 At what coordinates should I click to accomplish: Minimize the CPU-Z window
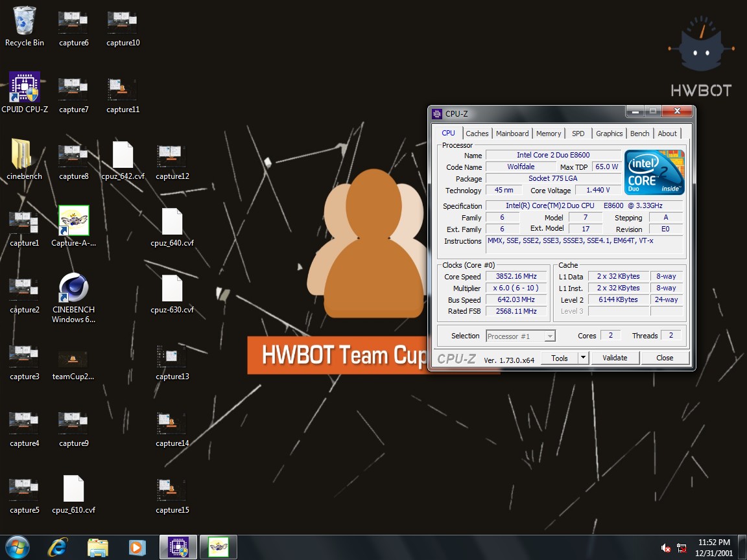[635, 111]
